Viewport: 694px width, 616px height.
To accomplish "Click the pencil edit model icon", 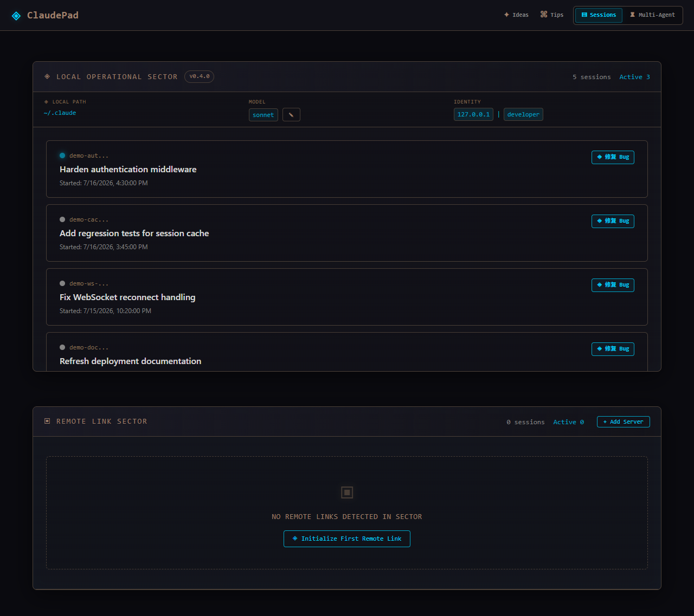I will [291, 115].
